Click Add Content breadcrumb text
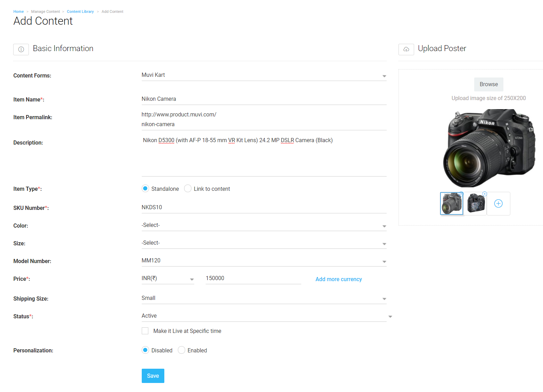This screenshot has height=392, width=543. click(x=112, y=11)
